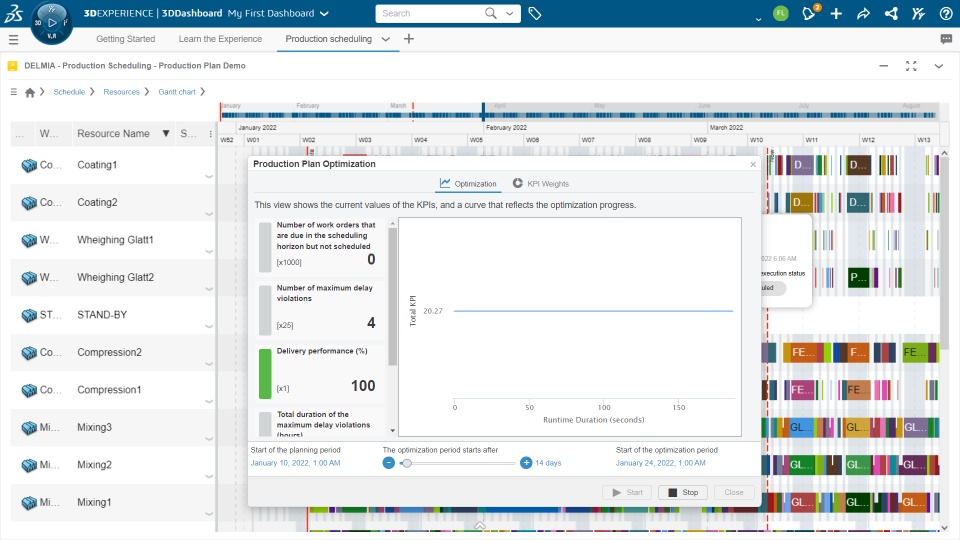Click the Start optimization button
Screen dimensions: 960x540
pos(628,492)
